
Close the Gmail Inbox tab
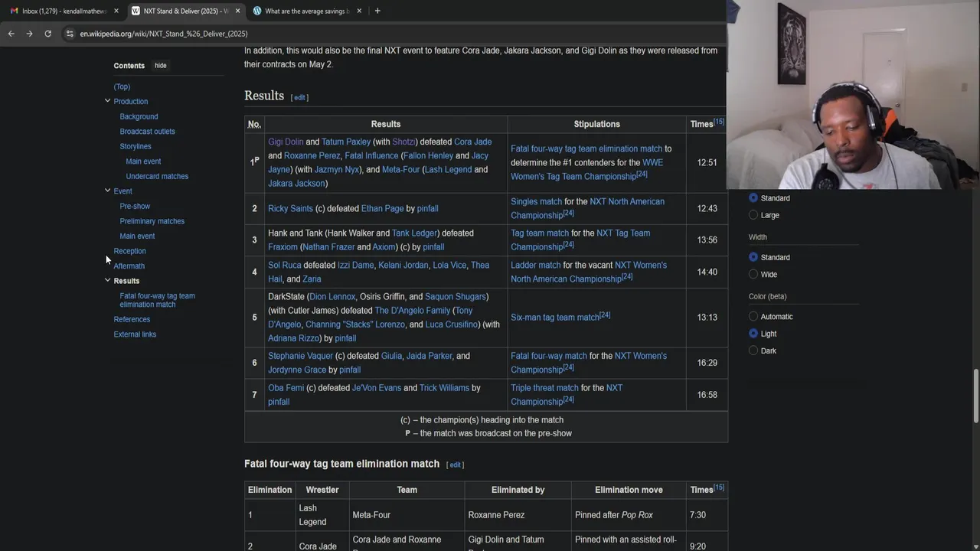[116, 11]
